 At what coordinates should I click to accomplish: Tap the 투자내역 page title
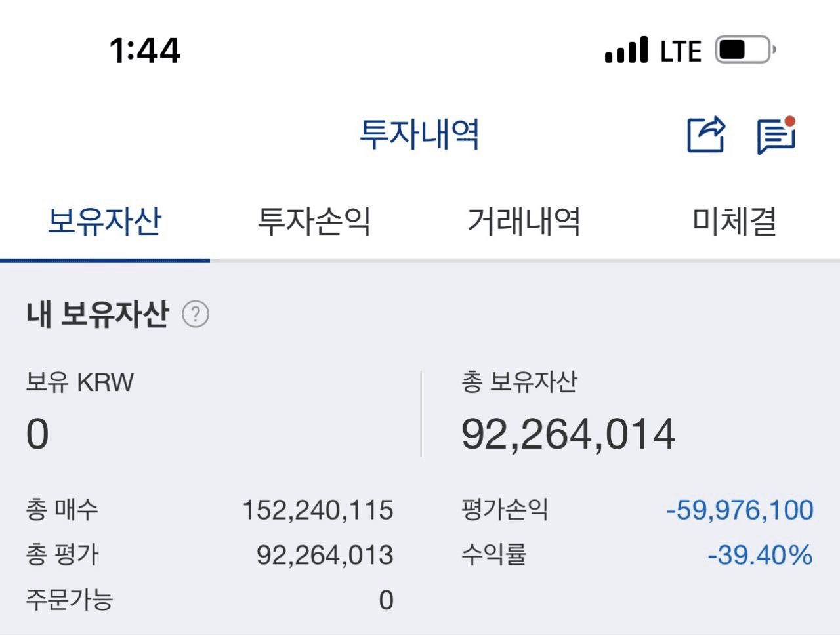pyautogui.click(x=419, y=134)
